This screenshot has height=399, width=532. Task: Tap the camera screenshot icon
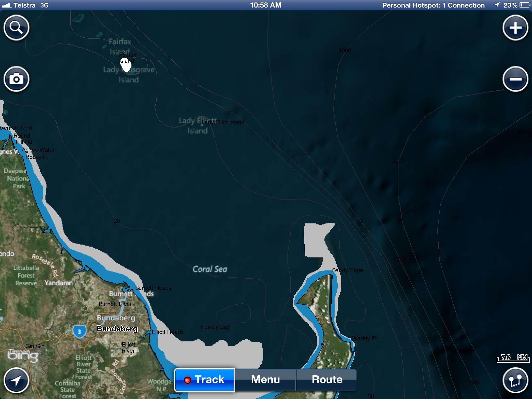tap(16, 79)
